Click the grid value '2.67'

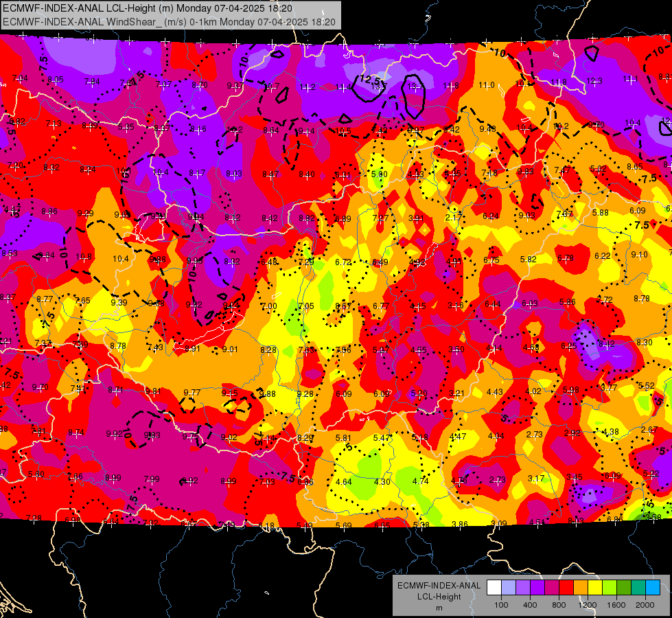(x=649, y=429)
